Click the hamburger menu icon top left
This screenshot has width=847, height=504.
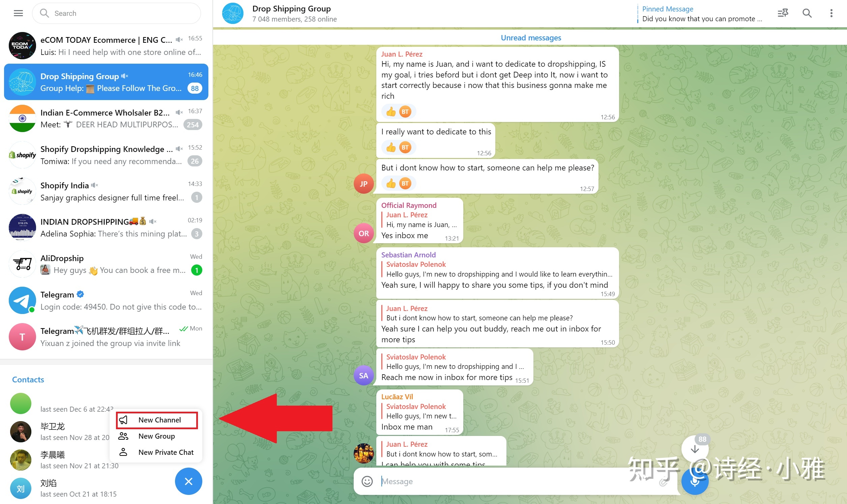[x=18, y=13]
